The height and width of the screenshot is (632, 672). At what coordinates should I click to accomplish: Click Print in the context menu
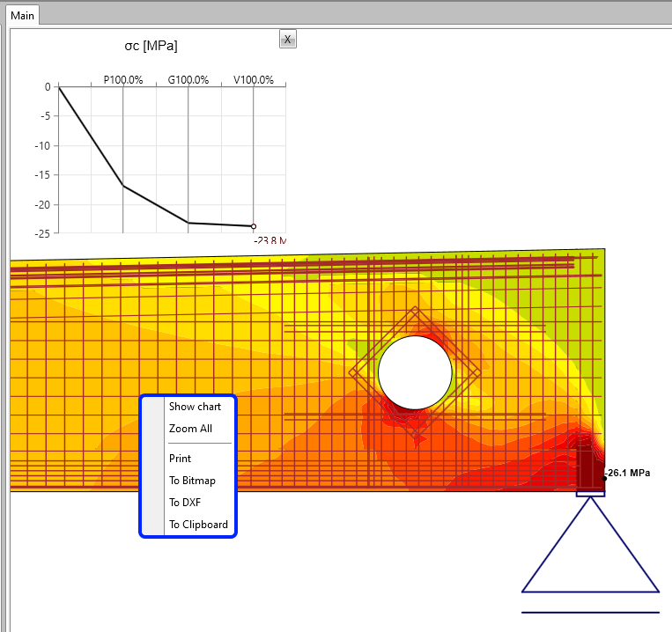pyautogui.click(x=180, y=459)
